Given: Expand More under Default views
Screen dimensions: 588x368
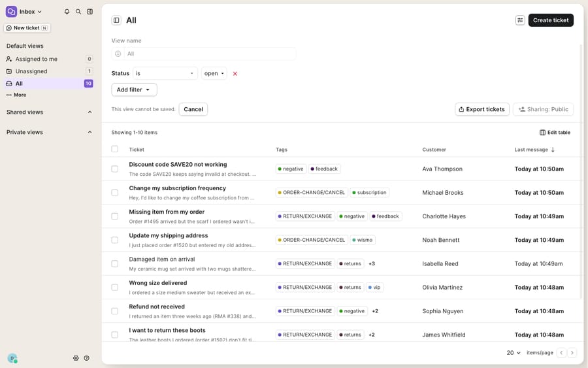Looking at the screenshot, I should click(16, 95).
